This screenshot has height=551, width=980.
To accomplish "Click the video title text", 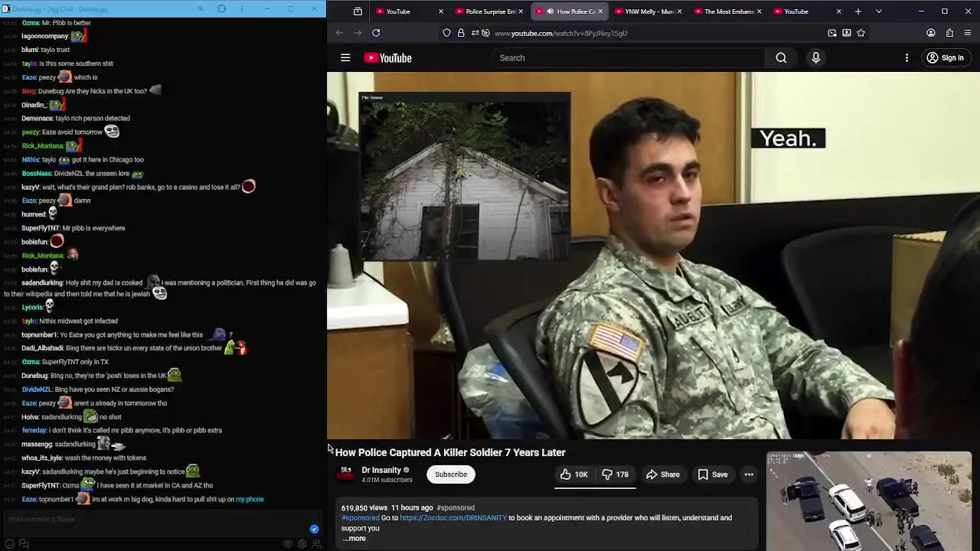I will coord(450,452).
